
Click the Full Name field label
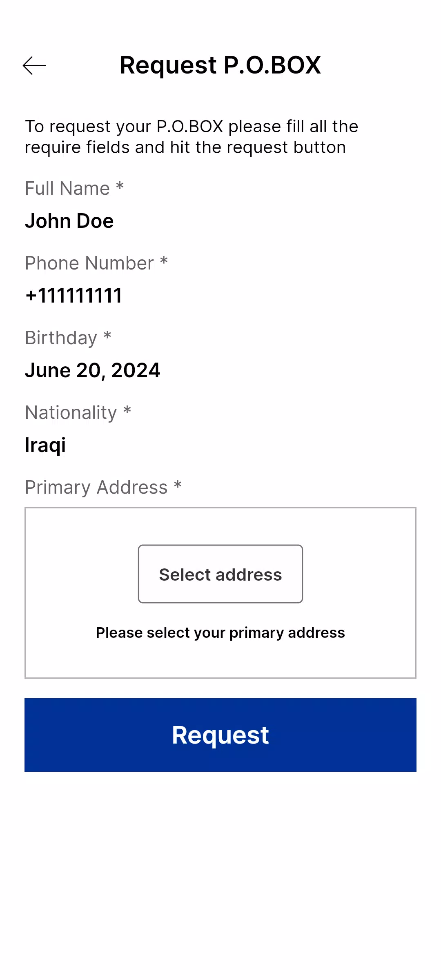pyautogui.click(x=67, y=189)
